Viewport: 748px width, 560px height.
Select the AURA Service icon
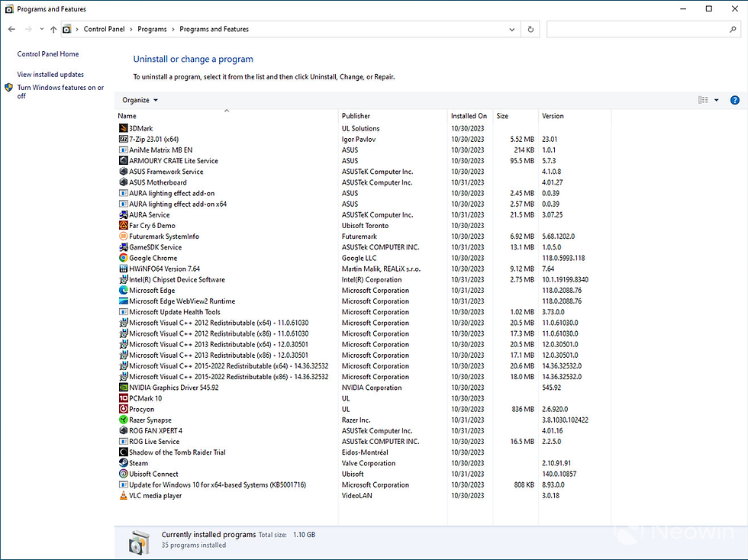[x=123, y=214]
